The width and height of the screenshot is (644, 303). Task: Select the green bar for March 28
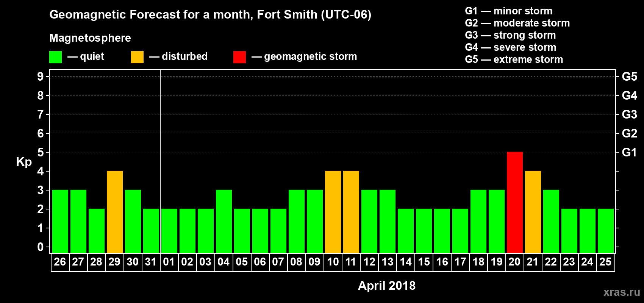[97, 231]
